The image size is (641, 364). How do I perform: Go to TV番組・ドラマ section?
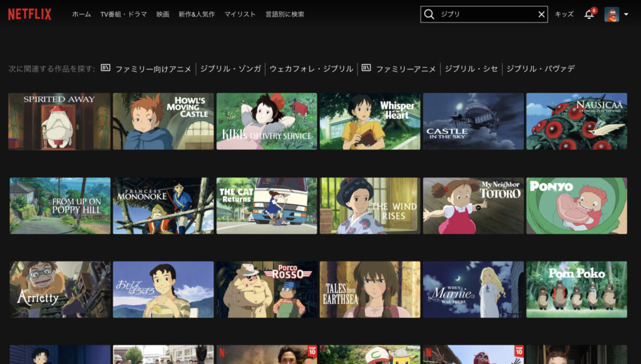[x=124, y=14]
